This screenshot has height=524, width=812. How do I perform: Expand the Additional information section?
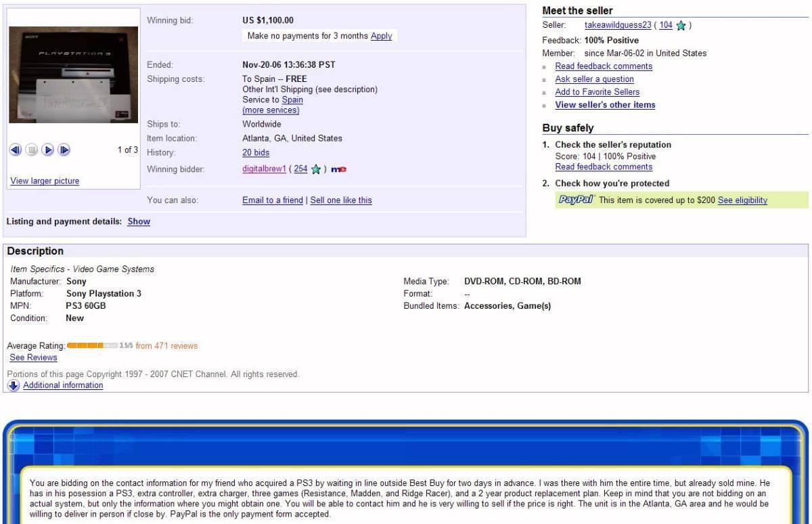(63, 385)
